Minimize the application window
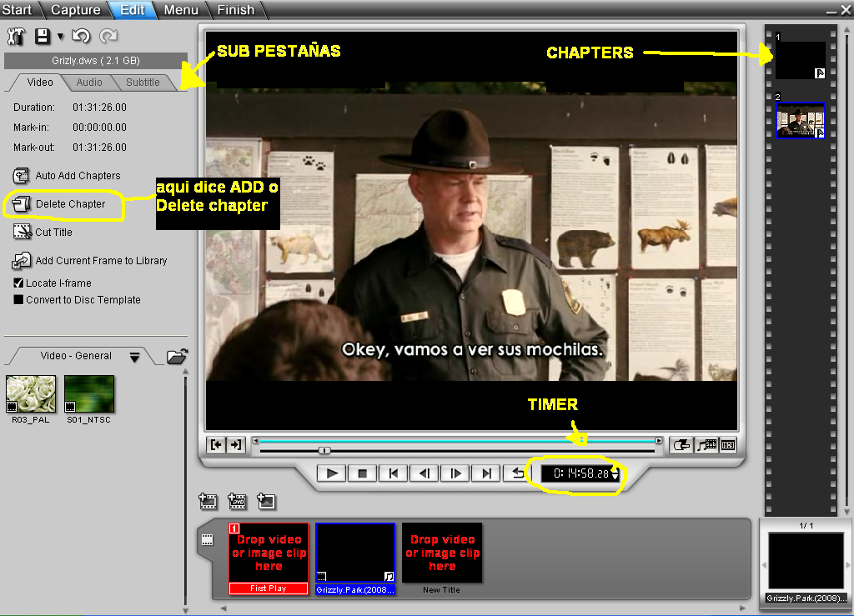The width and height of the screenshot is (854, 616). (x=831, y=11)
